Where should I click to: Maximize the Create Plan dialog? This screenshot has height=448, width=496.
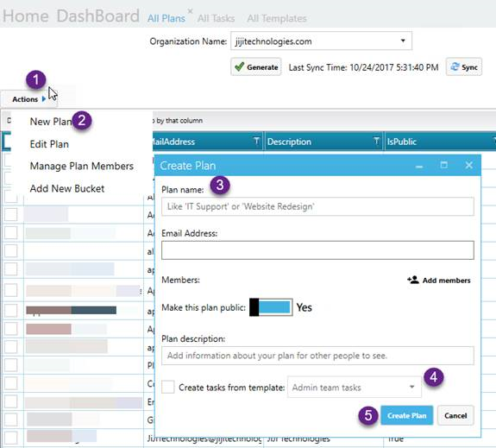pos(443,165)
